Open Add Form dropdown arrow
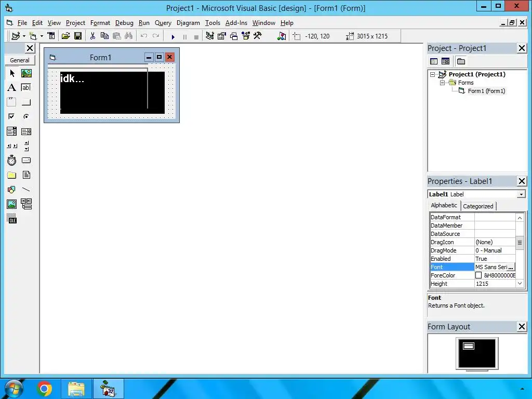The width and height of the screenshot is (532, 399). coord(42,36)
